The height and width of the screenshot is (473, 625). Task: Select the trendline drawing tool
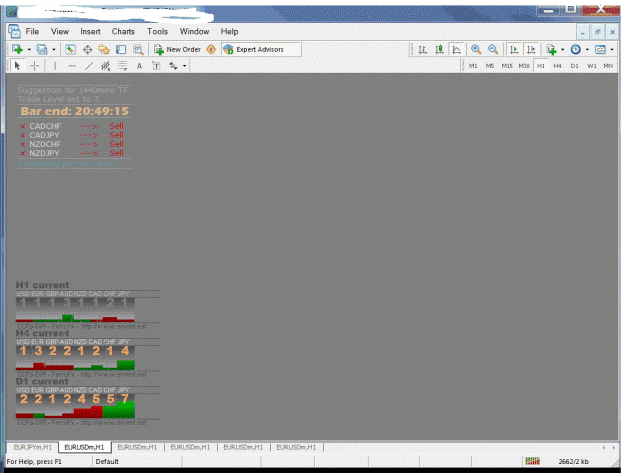pyautogui.click(x=89, y=66)
